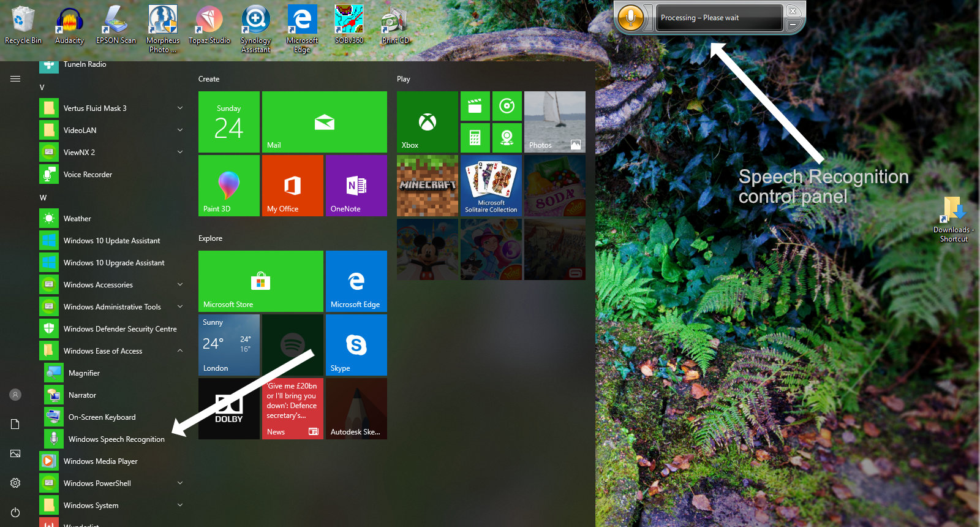Screen dimensions: 980x527
Task: Open the Calendar tile showing Sunday 24
Action: [229, 122]
